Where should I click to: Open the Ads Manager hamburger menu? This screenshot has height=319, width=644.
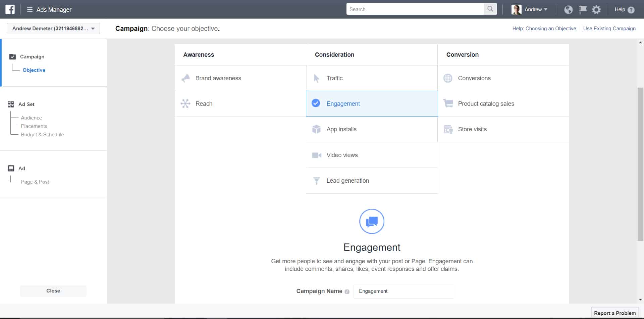click(x=30, y=9)
